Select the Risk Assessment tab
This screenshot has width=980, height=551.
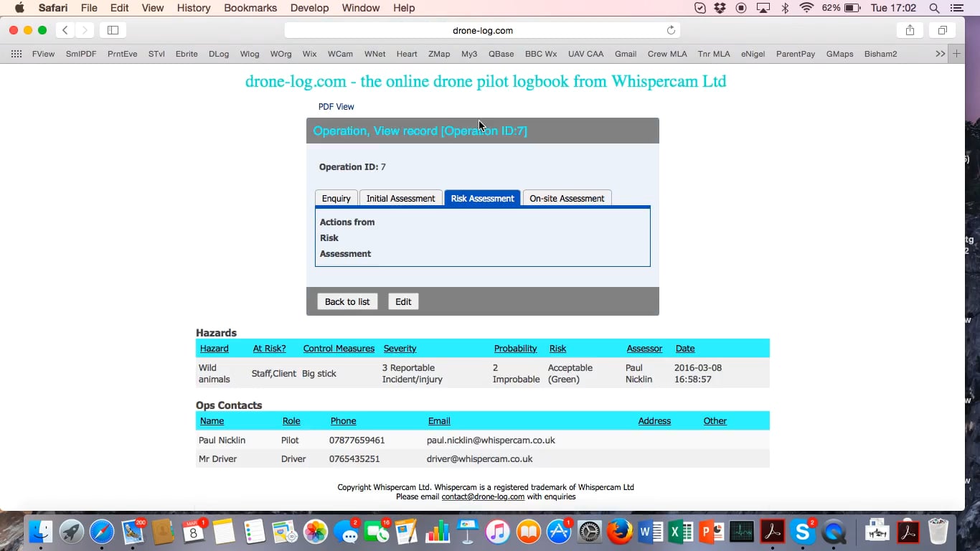482,199
